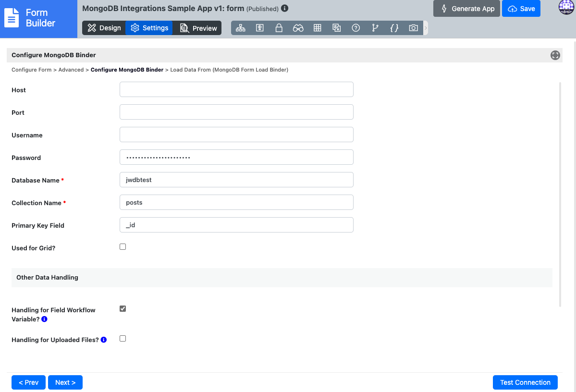The width and height of the screenshot is (576, 392).
Task: Click the Configure Form breadcrumb
Action: [x=32, y=70]
